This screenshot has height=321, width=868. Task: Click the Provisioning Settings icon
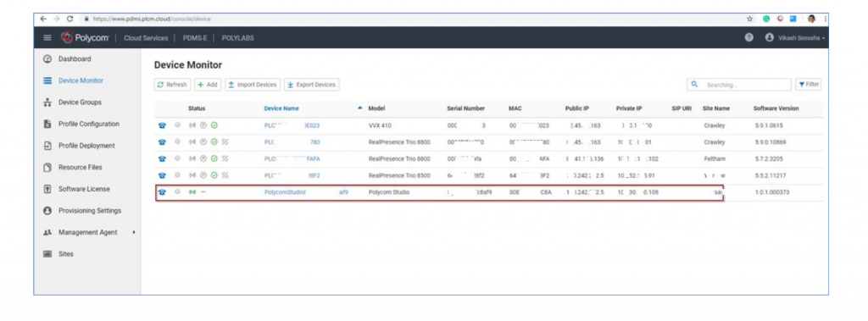[x=47, y=211]
